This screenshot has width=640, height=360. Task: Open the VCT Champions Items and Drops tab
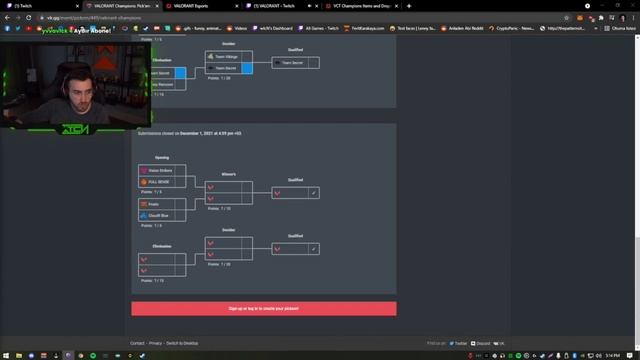pyautogui.click(x=362, y=6)
